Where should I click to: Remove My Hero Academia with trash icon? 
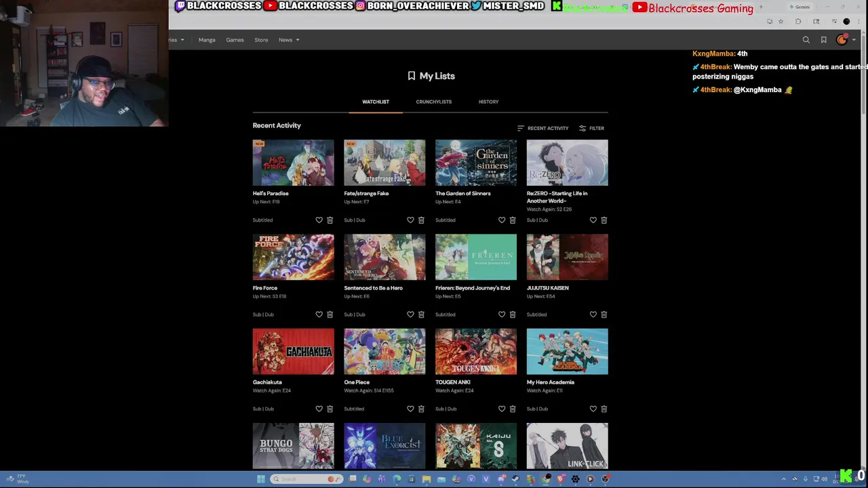point(604,409)
